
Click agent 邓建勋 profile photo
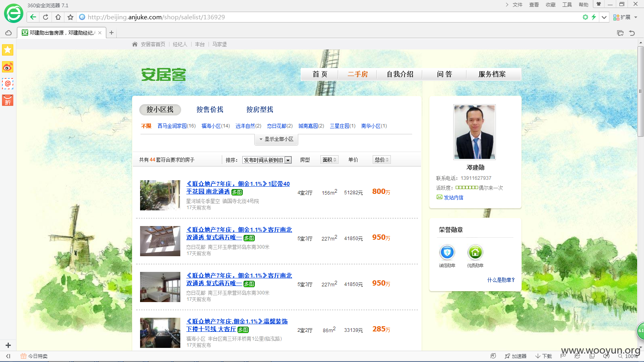[475, 132]
